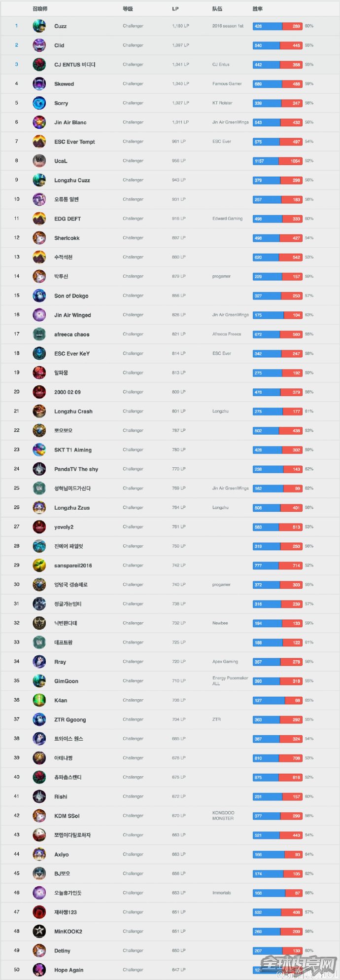Click the SKT T1 Aiming name
Image resolution: width=340 pixels, height=980 pixels.
click(72, 450)
